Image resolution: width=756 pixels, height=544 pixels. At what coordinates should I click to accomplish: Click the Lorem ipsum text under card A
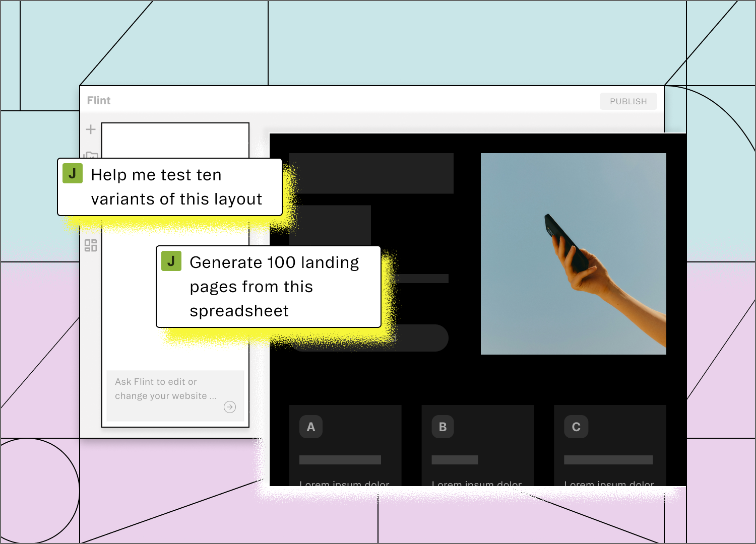(x=344, y=484)
